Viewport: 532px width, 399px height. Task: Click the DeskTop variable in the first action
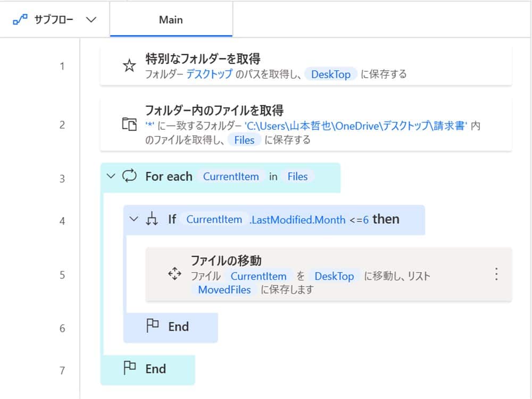pyautogui.click(x=331, y=75)
